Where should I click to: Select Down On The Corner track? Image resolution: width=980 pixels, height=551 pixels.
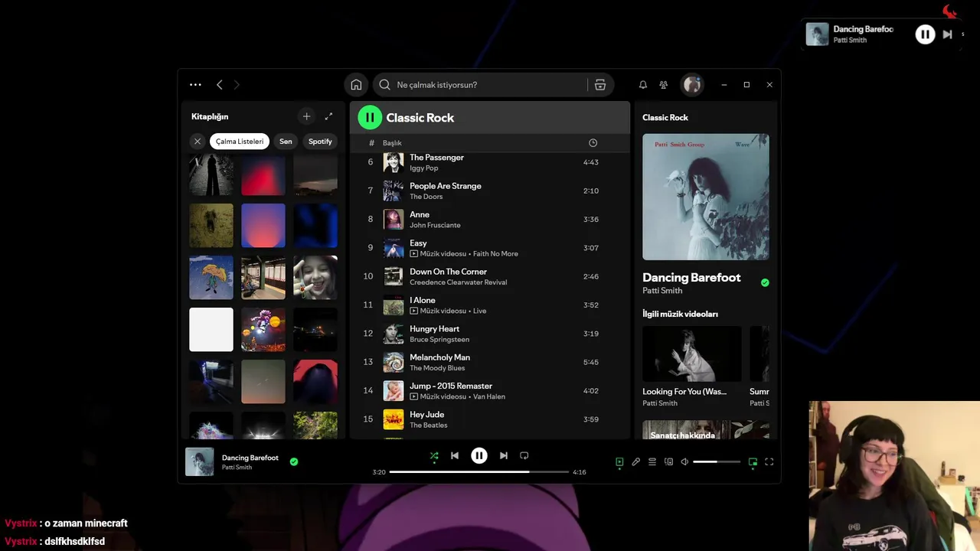490,276
